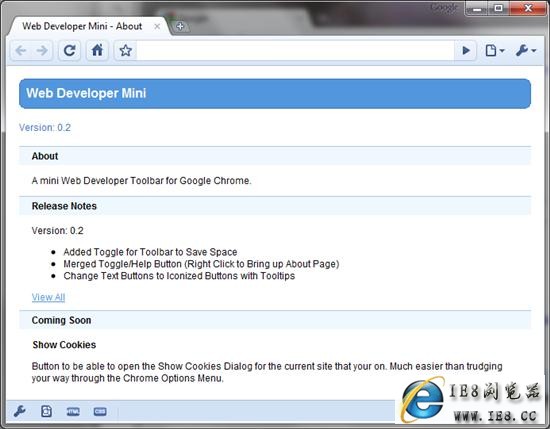Close the browser window
Viewport: 550px width, 429px height.
[x=528, y=8]
